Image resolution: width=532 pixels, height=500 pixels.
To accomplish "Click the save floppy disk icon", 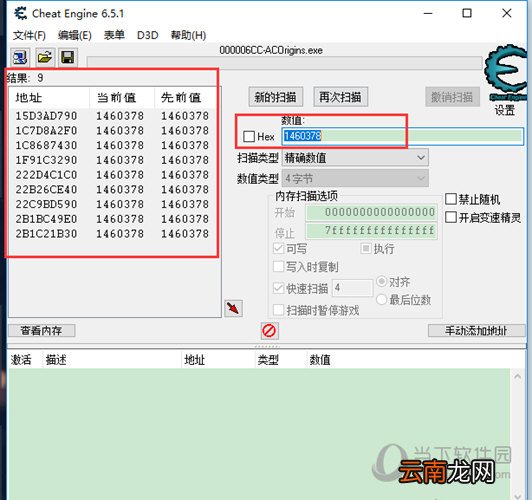I will 68,57.
